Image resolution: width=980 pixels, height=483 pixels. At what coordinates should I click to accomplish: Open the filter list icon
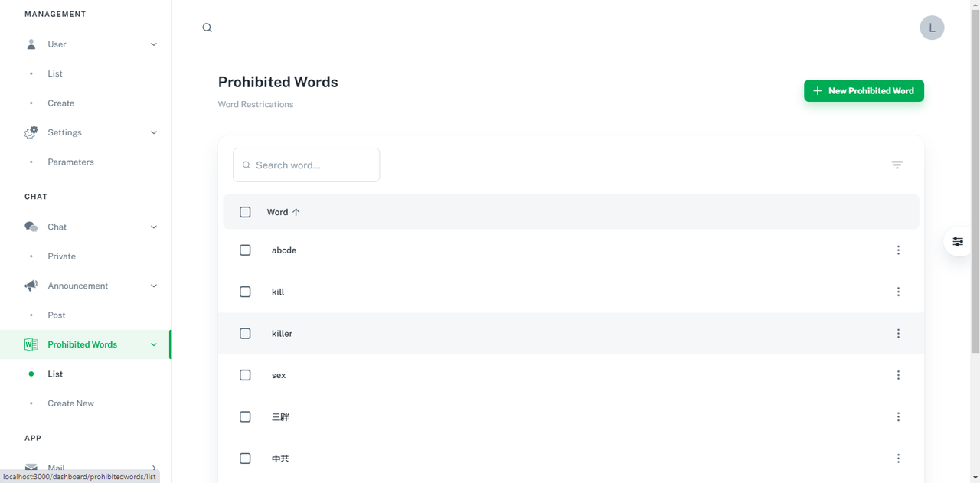(897, 165)
